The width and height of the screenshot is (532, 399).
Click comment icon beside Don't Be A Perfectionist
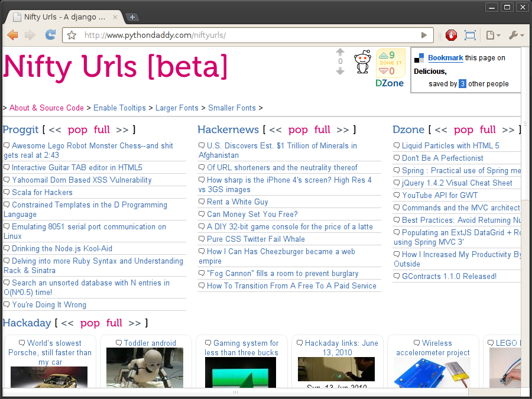coord(397,158)
